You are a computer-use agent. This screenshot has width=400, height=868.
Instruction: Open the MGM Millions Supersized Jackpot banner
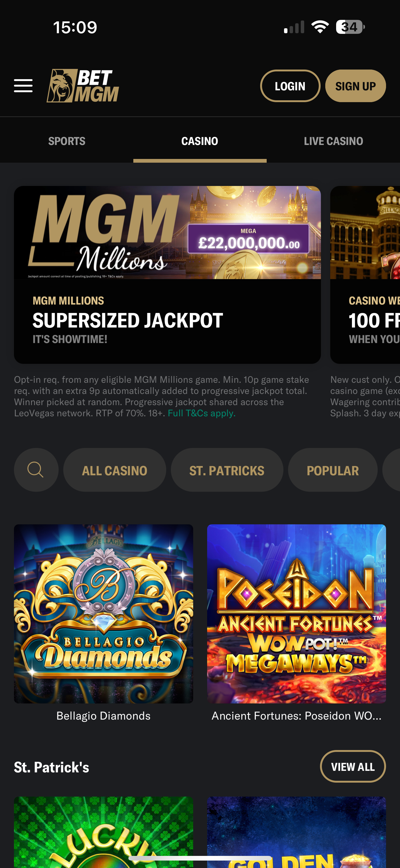(x=167, y=275)
